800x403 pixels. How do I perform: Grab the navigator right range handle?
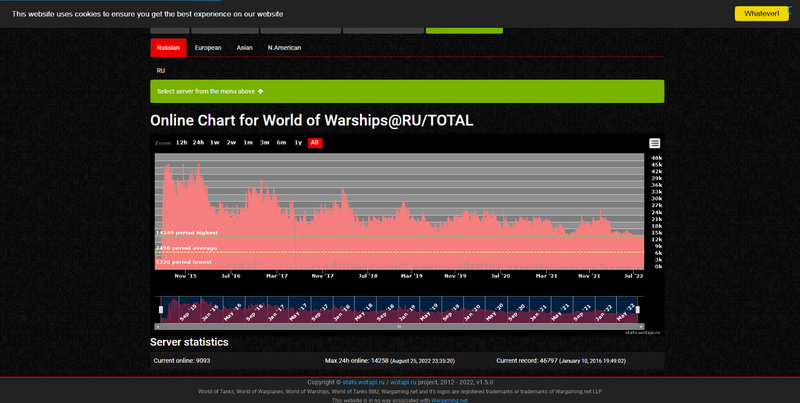[637, 310]
